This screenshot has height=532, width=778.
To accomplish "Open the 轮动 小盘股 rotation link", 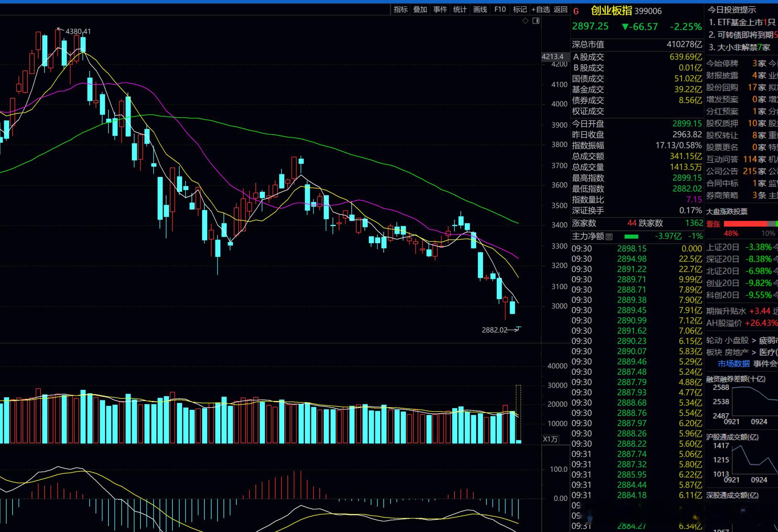I will pyautogui.click(x=727, y=341).
